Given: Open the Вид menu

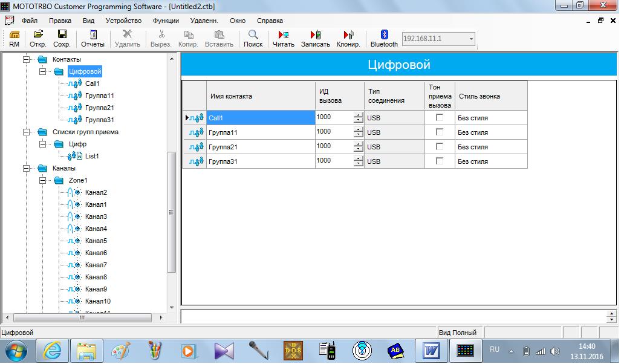Looking at the screenshot, I should pos(88,21).
